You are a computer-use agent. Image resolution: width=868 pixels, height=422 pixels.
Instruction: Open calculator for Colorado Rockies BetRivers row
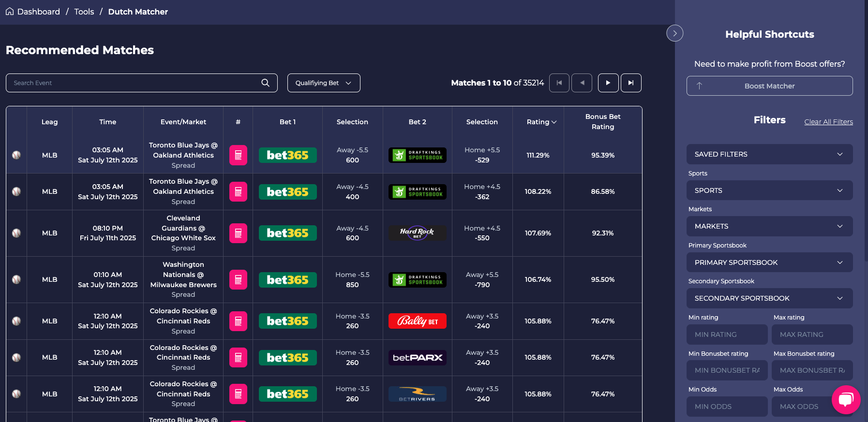238,394
